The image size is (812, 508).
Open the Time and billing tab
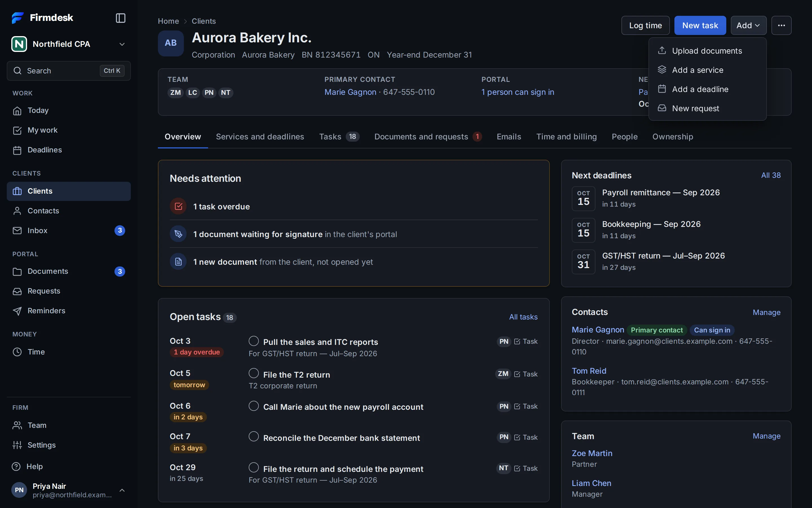[x=566, y=137]
